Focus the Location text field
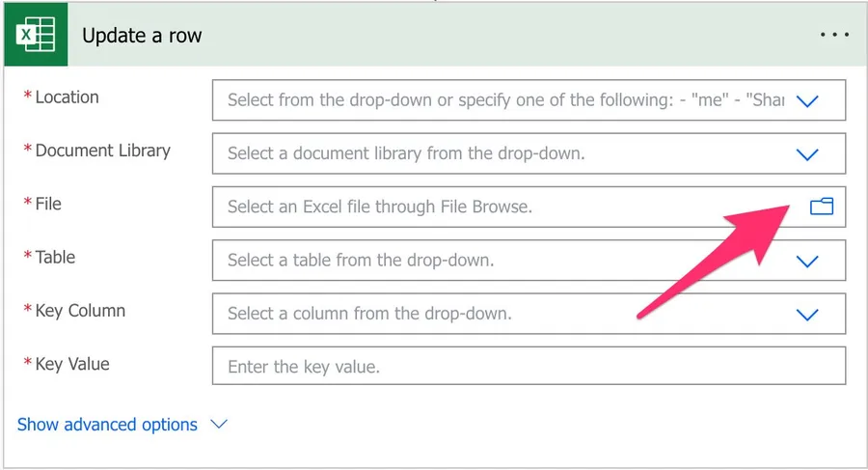 pyautogui.click(x=502, y=100)
